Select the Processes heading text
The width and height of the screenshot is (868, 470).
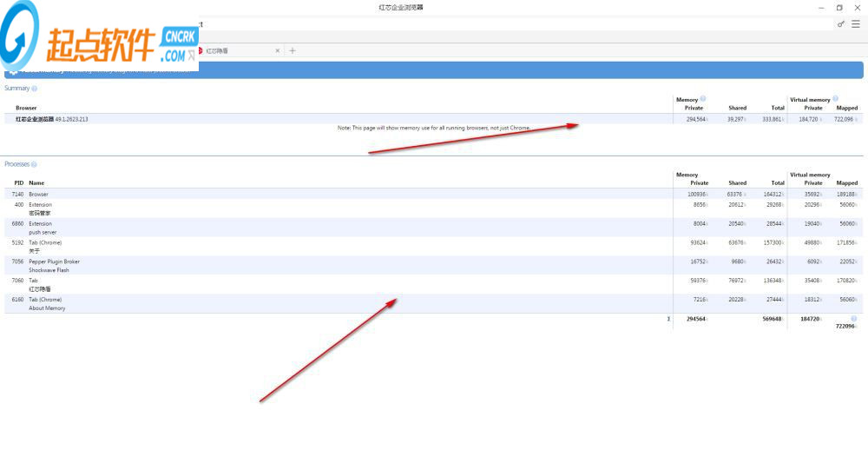pyautogui.click(x=16, y=164)
